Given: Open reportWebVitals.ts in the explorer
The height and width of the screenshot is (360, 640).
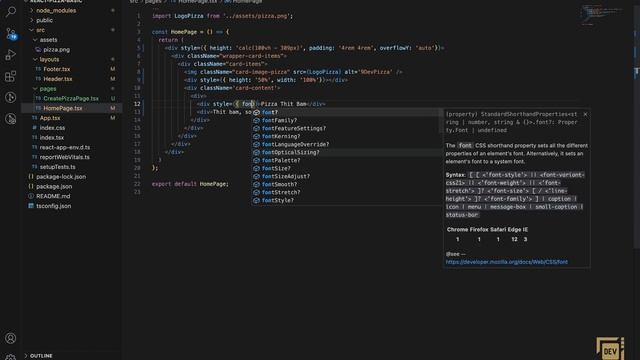Looking at the screenshot, I should pos(71,157).
